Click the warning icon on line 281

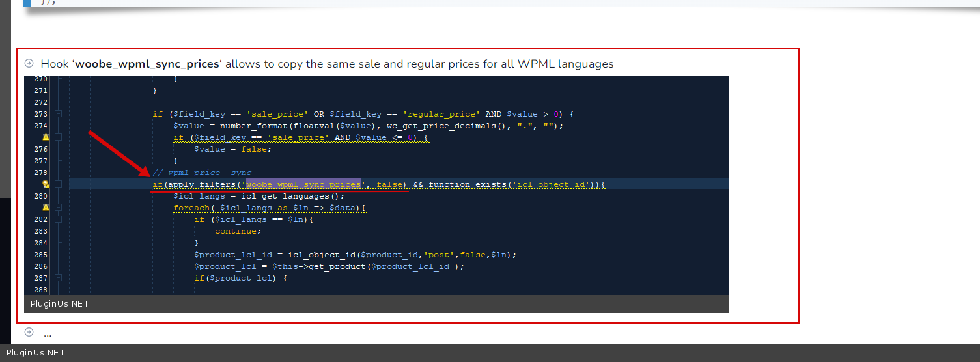[x=46, y=208]
